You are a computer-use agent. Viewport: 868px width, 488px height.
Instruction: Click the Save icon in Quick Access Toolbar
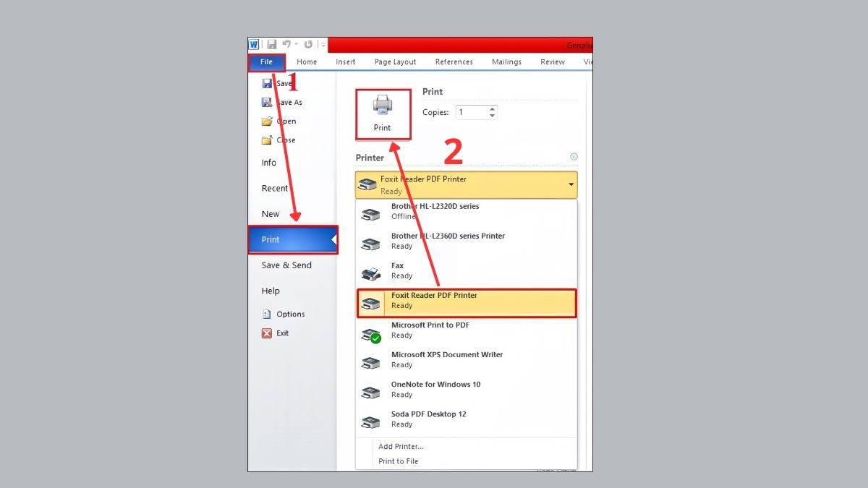pyautogui.click(x=271, y=44)
